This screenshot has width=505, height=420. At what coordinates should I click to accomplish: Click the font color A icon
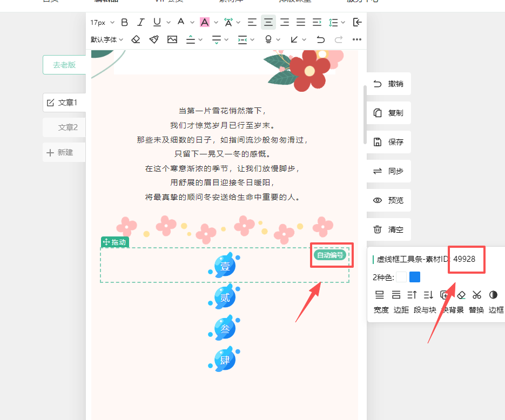(x=181, y=22)
